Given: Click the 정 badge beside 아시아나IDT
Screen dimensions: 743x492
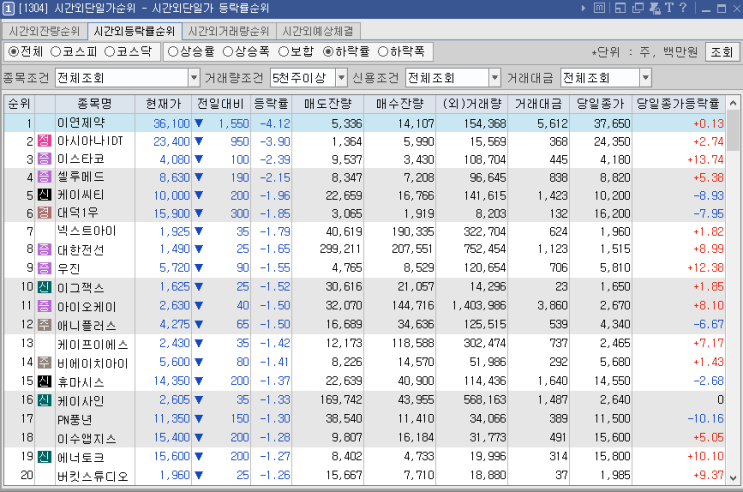Looking at the screenshot, I should 44,141.
